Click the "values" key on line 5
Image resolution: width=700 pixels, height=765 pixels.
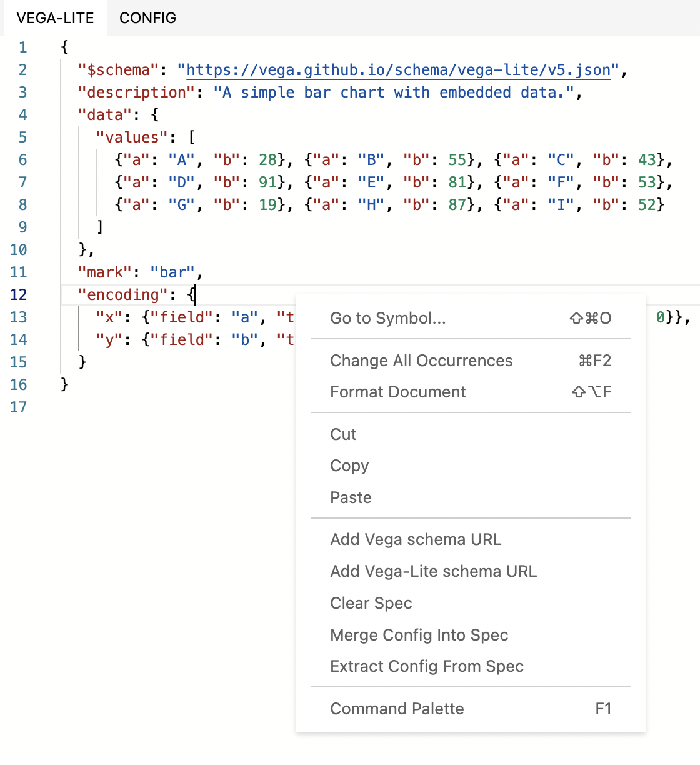(x=132, y=137)
